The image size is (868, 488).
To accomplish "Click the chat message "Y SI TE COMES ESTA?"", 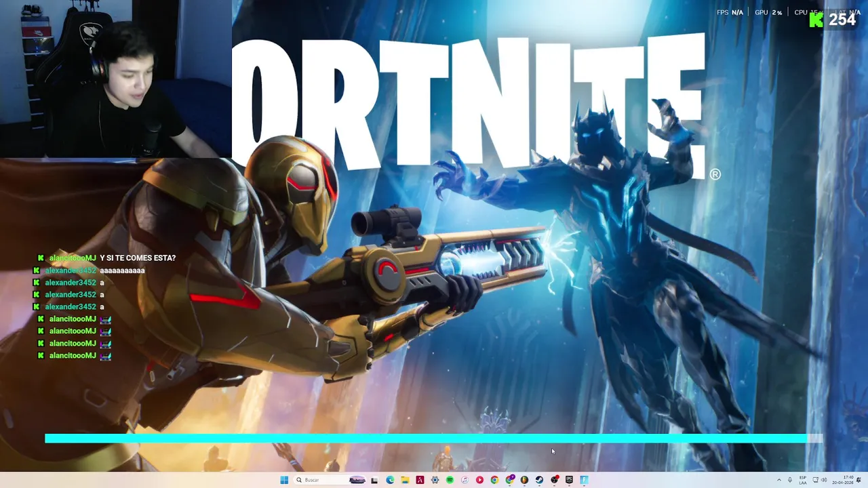I will (138, 258).
